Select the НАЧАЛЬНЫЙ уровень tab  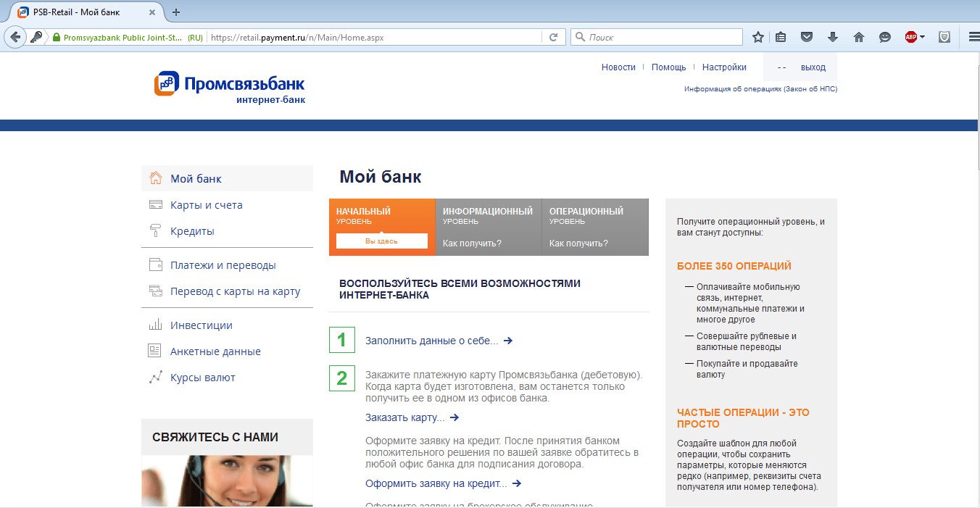(382, 227)
